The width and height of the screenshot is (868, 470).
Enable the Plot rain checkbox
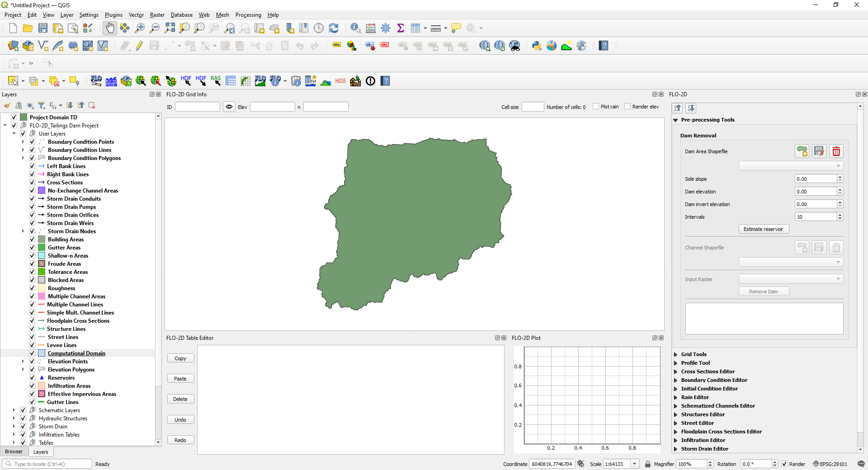coord(596,107)
